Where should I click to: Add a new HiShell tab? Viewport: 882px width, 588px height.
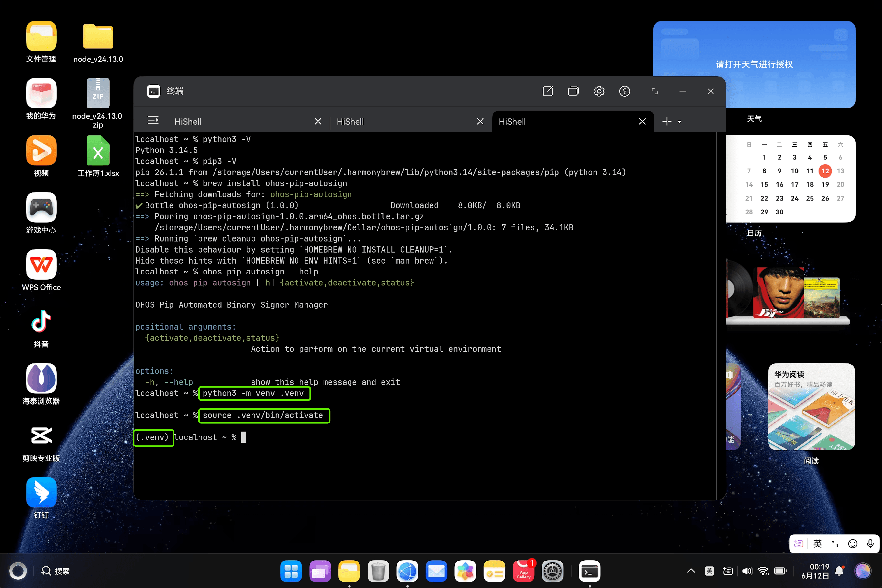(x=667, y=121)
